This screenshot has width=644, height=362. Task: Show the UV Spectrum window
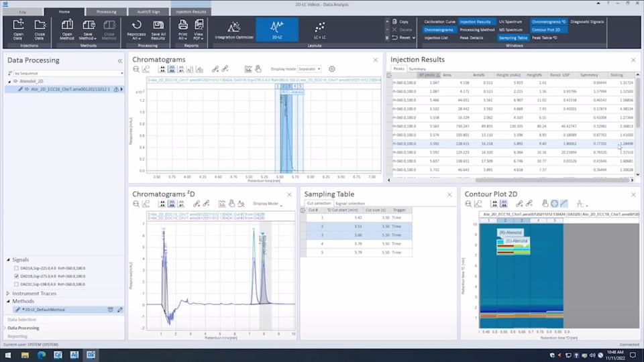point(511,21)
